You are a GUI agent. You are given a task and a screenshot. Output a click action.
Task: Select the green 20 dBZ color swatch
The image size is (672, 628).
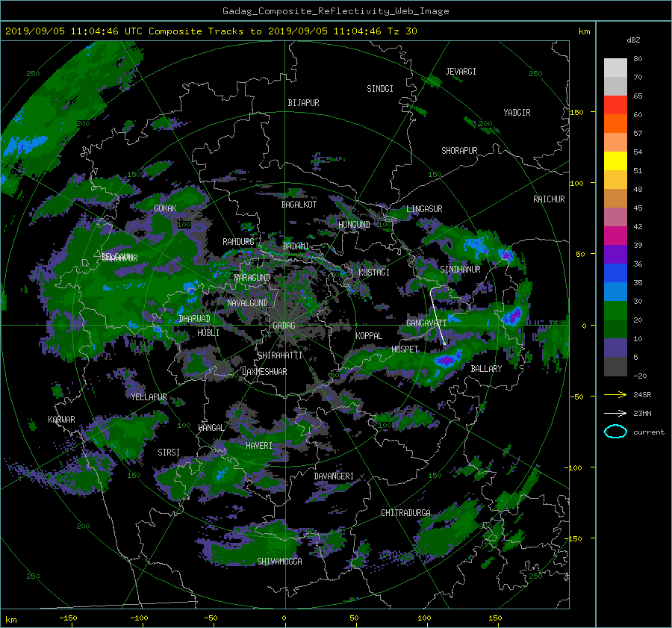click(615, 311)
